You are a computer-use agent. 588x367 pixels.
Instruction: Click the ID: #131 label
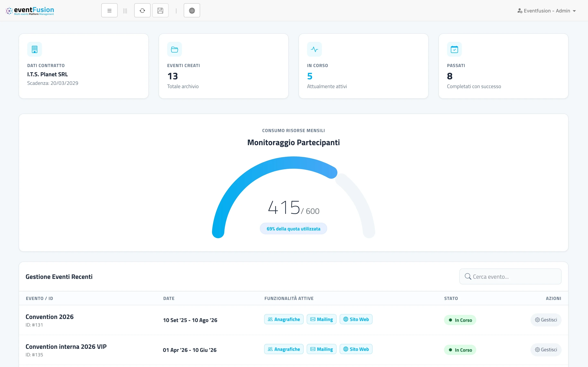[x=34, y=325]
